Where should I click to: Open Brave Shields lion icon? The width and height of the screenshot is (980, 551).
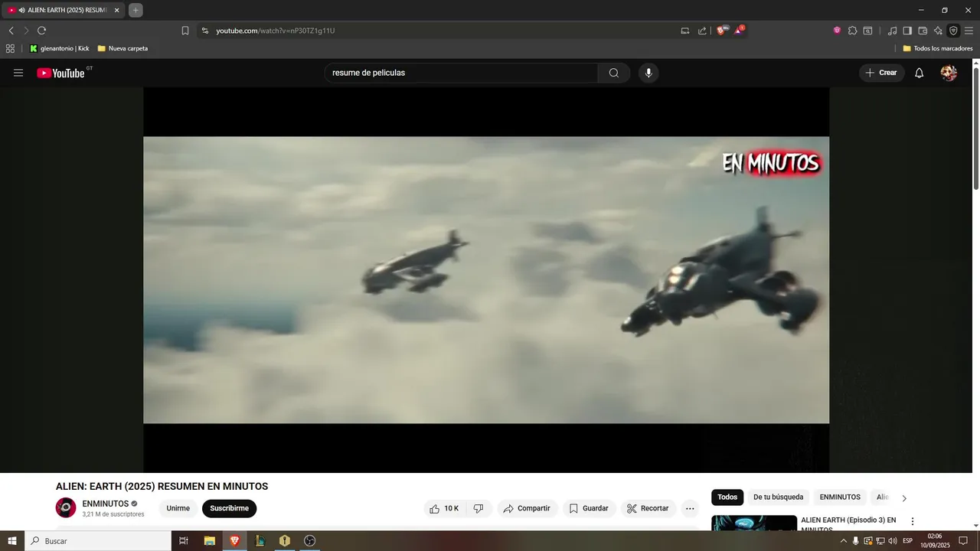721,31
